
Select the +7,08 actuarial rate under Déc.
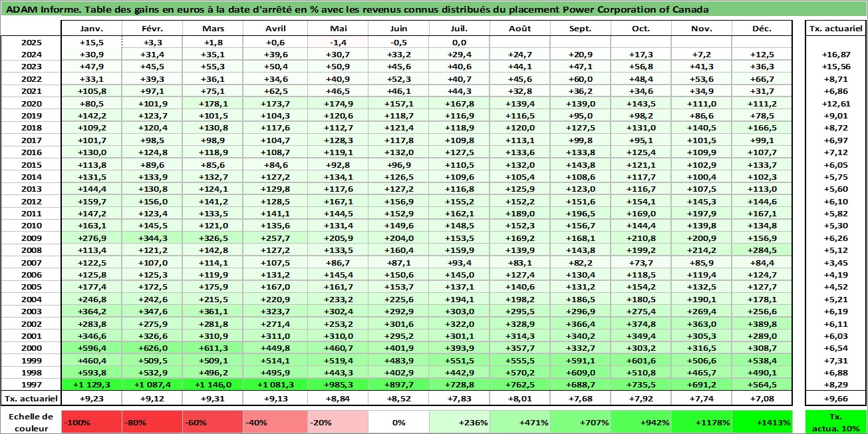(762, 399)
